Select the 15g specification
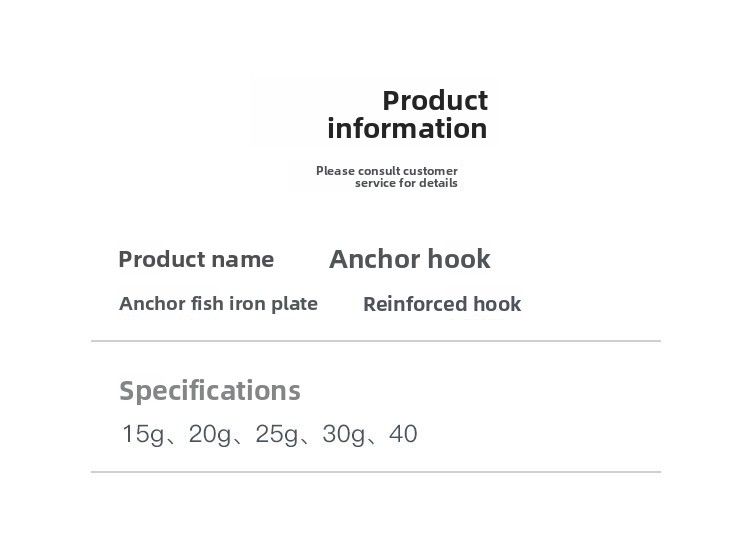 141,435
